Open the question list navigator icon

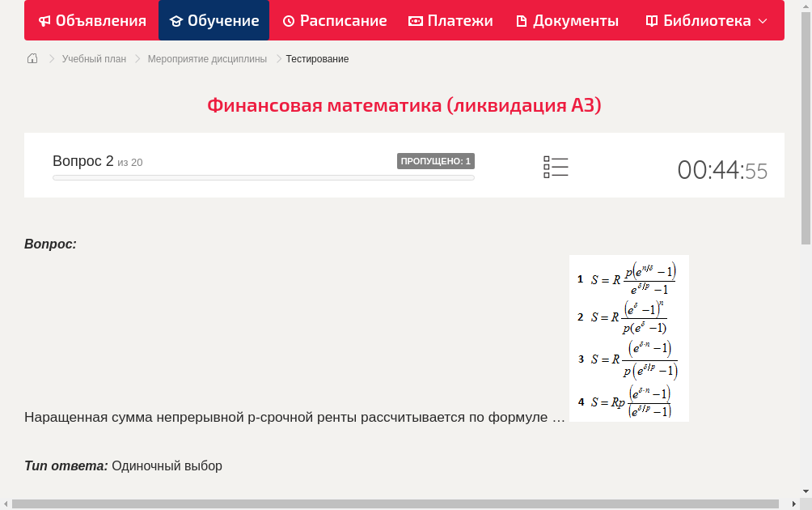click(556, 167)
